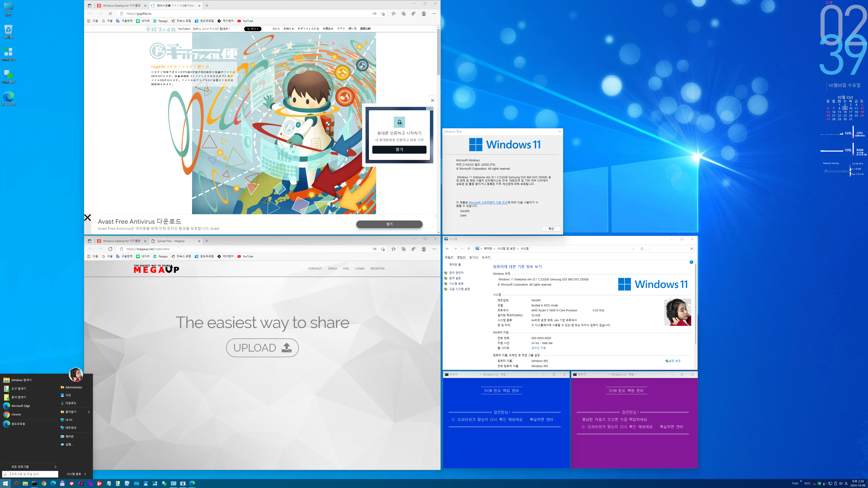Image resolution: width=868 pixels, height=488 pixels.
Task: Open new tab in MegaUp browser window
Action: 207,241
